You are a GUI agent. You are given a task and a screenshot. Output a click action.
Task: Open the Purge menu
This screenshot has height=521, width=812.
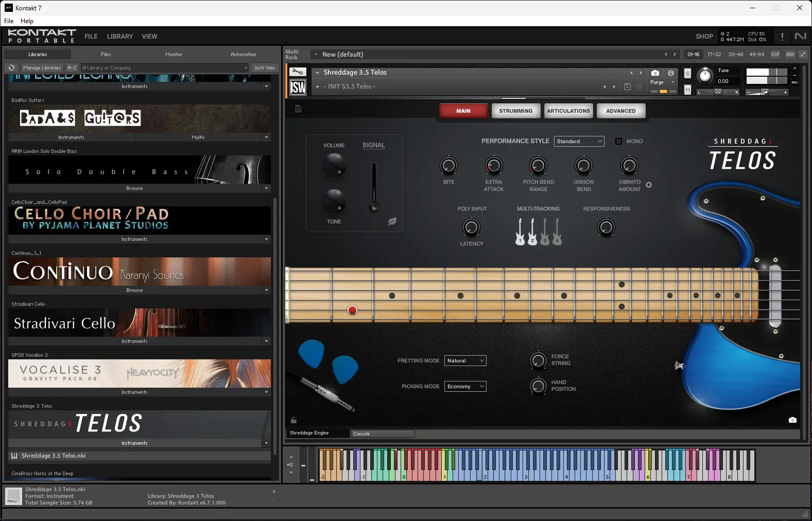pyautogui.click(x=662, y=82)
